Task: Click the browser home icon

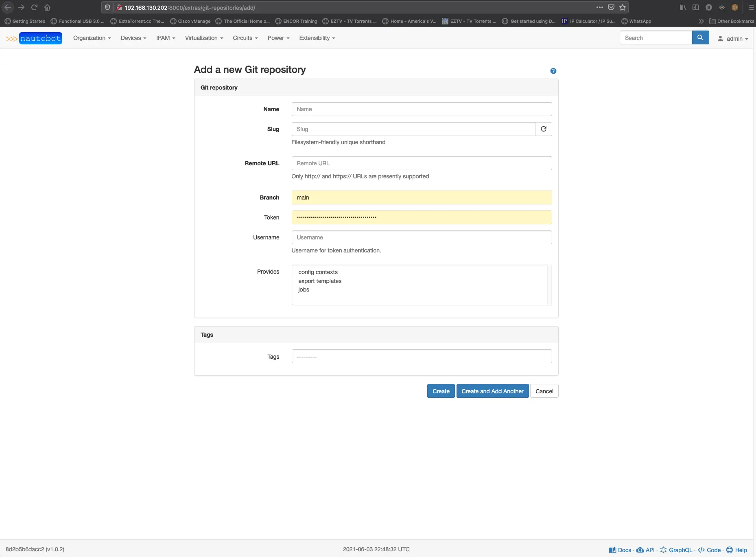Action: (47, 7)
